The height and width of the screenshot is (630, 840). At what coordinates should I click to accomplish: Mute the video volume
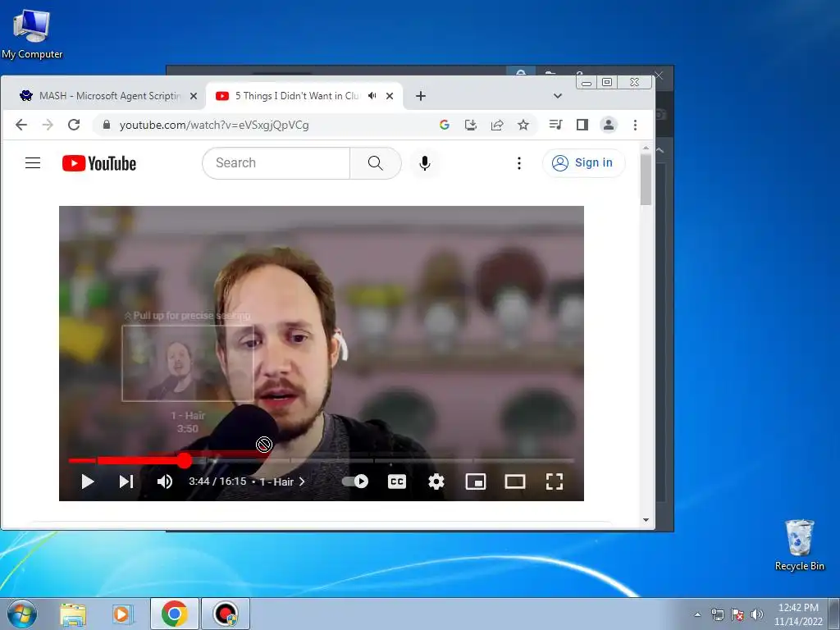pos(164,482)
